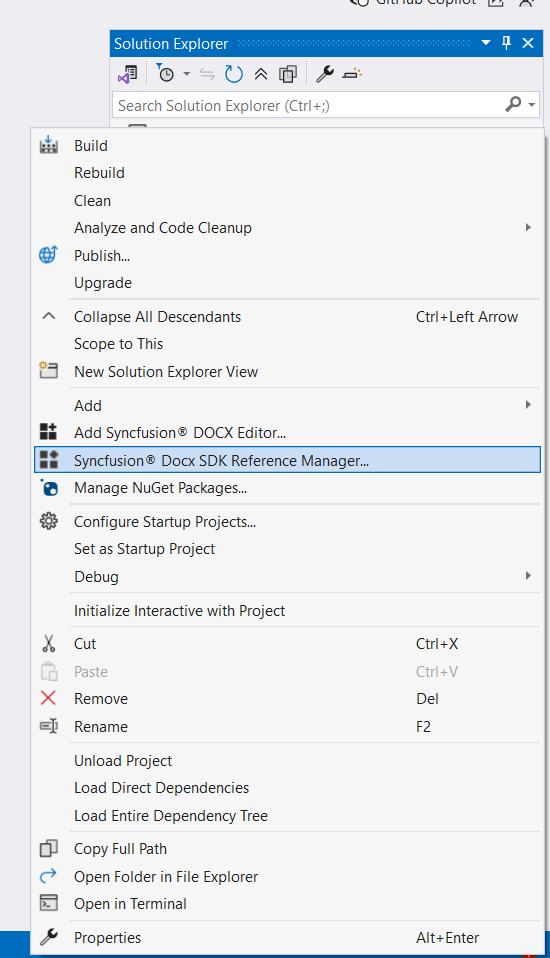
Task: Click the Rename icon
Action: tap(48, 726)
